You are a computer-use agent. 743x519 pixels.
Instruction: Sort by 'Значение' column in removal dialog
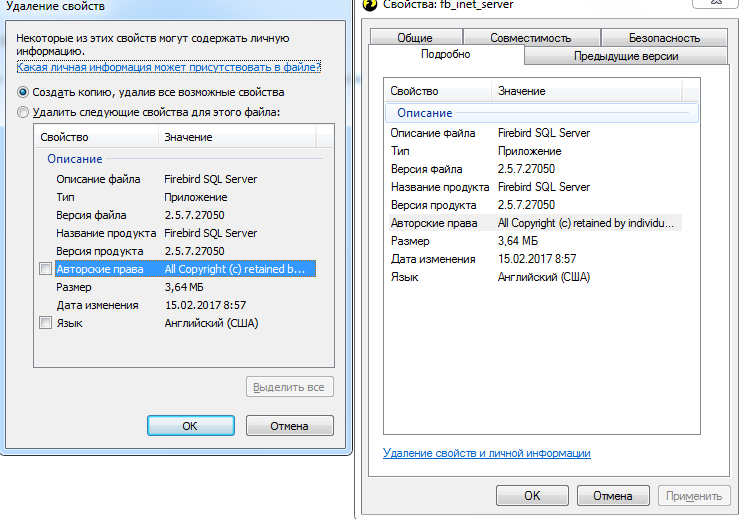pyautogui.click(x=237, y=137)
